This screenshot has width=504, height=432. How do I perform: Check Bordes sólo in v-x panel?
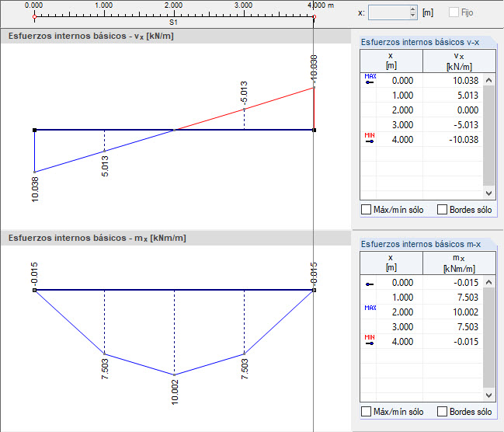[x=442, y=210]
